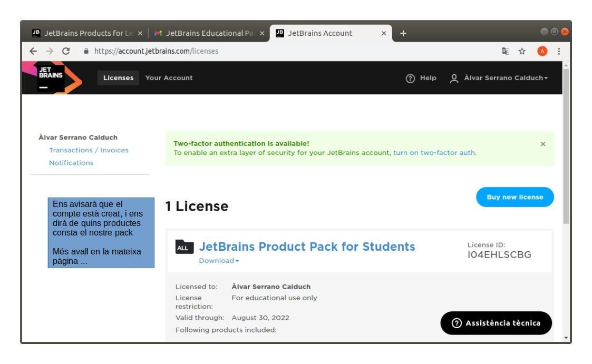Expand the Download dropdown under the pack
The image size is (592, 364).
coord(219,261)
